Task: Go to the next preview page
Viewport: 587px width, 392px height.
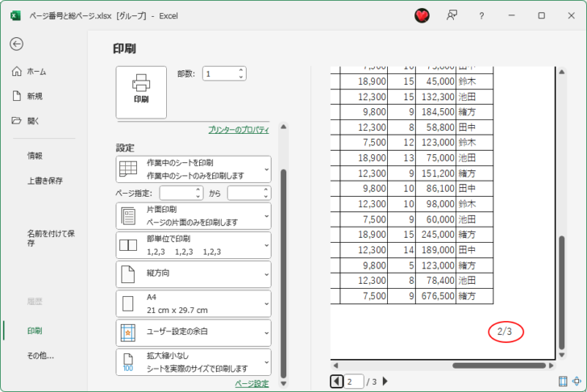Action: point(385,382)
